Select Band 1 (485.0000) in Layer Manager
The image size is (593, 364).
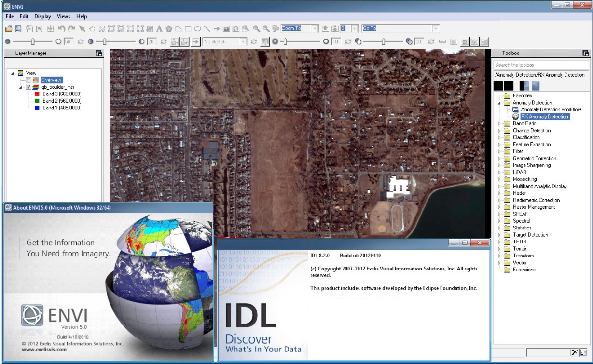click(62, 108)
